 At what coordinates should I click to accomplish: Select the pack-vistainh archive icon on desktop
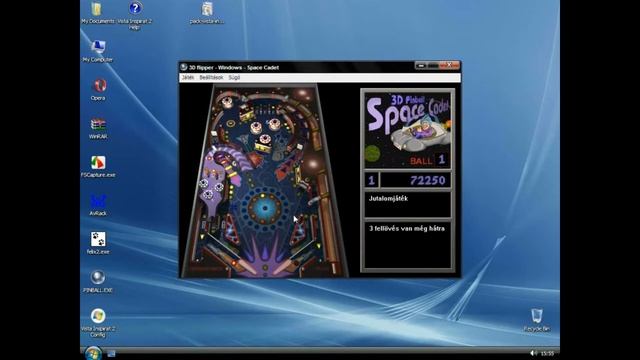[x=207, y=13]
